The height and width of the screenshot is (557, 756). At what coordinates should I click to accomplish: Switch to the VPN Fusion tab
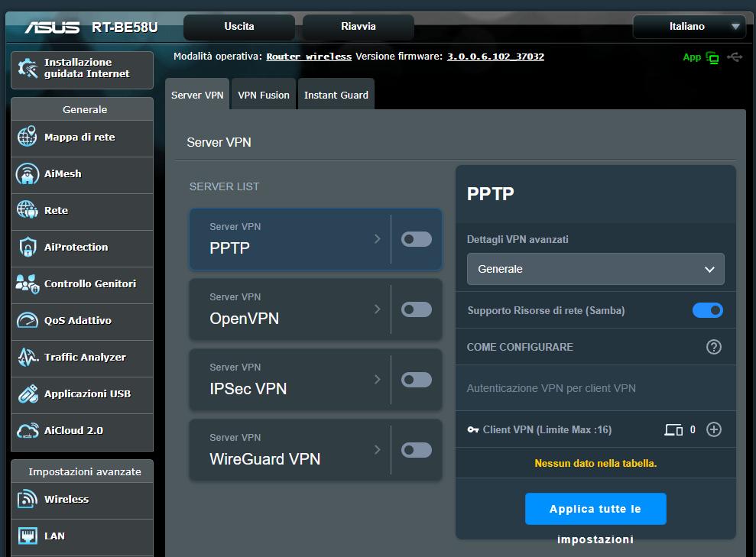pyautogui.click(x=264, y=95)
